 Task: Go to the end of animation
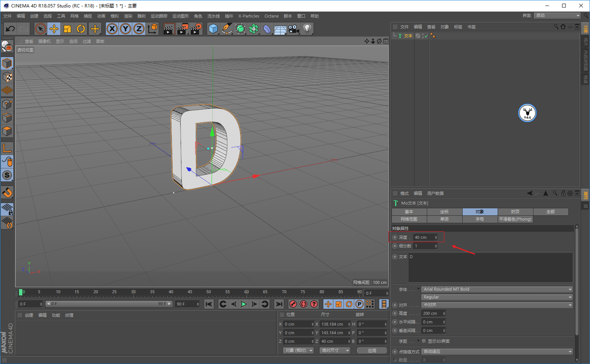coord(279,304)
